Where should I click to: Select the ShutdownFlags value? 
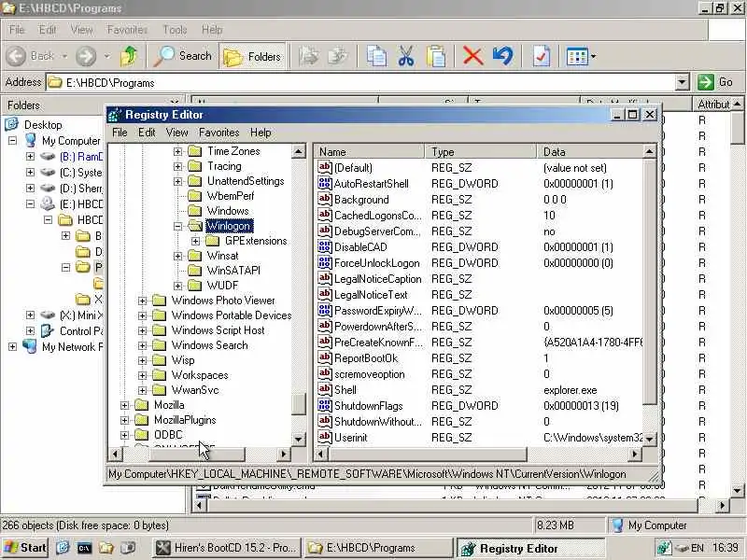(368, 406)
